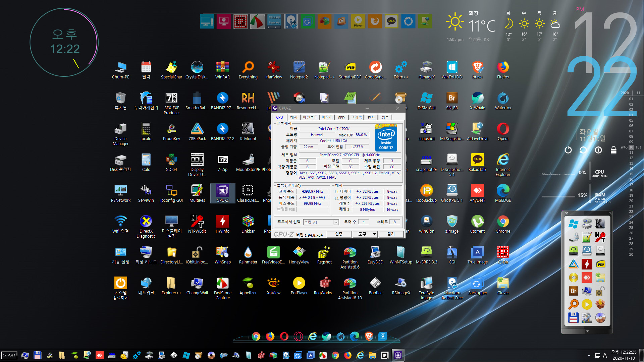
Task: Expand the 도구 button dropdown arrow
Action: point(374,234)
